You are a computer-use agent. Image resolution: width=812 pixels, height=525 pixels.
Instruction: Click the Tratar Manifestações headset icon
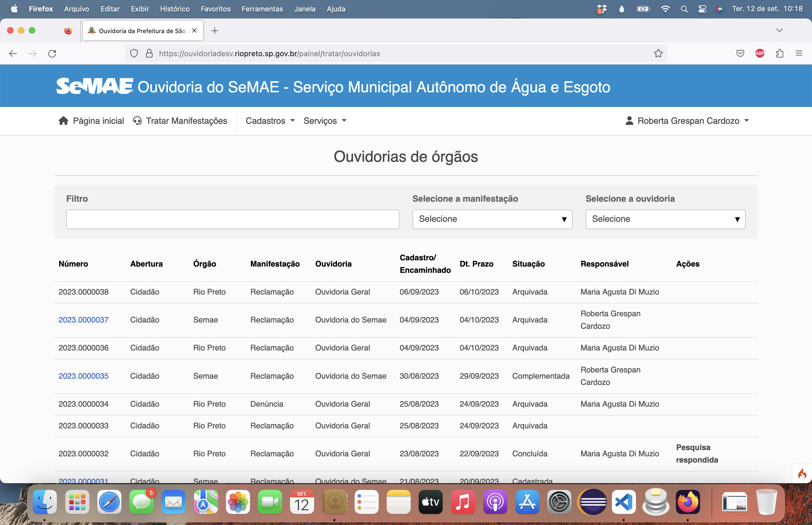click(137, 121)
